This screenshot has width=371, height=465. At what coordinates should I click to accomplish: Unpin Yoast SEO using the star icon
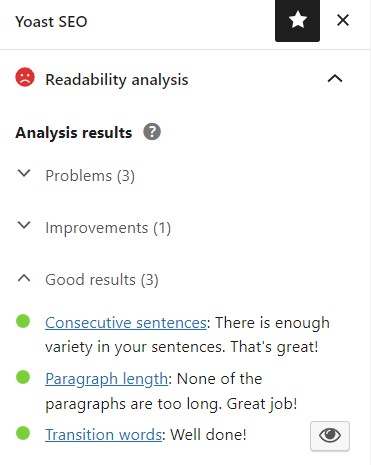297,21
